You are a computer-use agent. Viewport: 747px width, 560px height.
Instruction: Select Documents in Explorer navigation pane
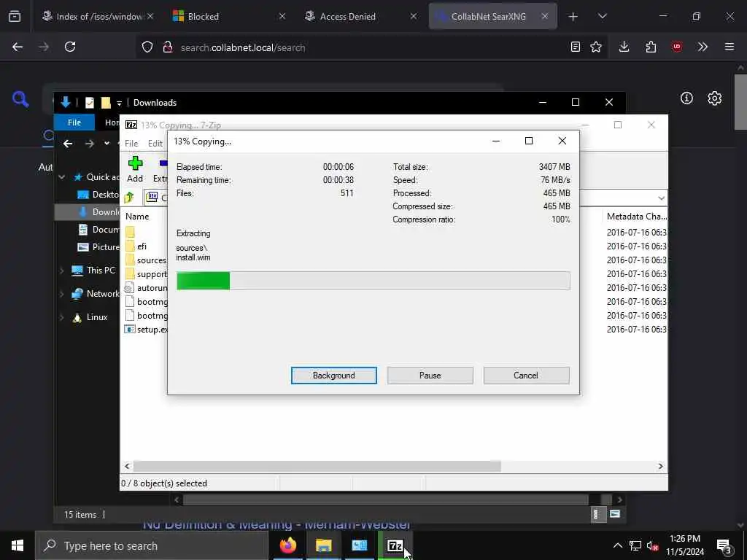coord(98,230)
